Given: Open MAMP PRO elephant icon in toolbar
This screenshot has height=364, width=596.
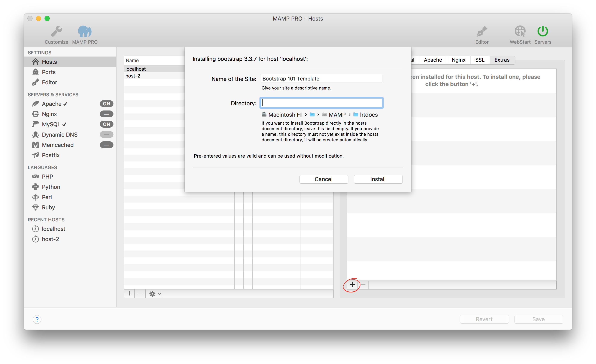Looking at the screenshot, I should [x=85, y=32].
